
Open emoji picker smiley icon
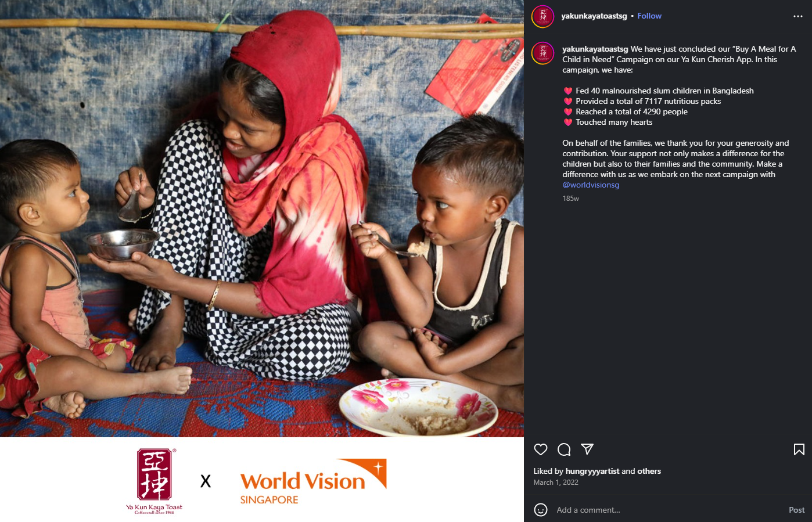[541, 510]
